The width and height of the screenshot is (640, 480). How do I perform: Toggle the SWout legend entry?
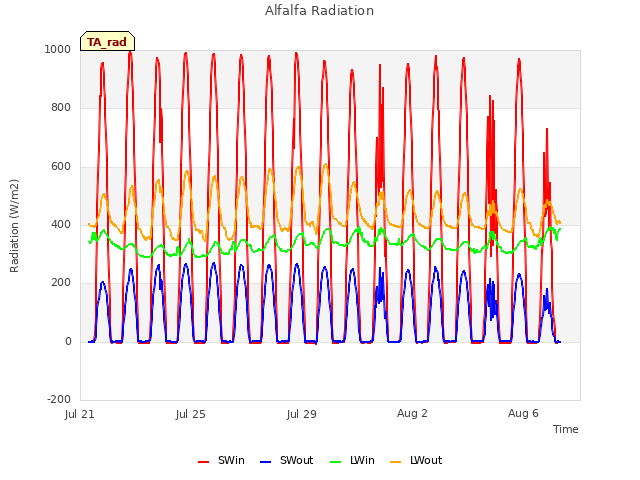pos(287,460)
